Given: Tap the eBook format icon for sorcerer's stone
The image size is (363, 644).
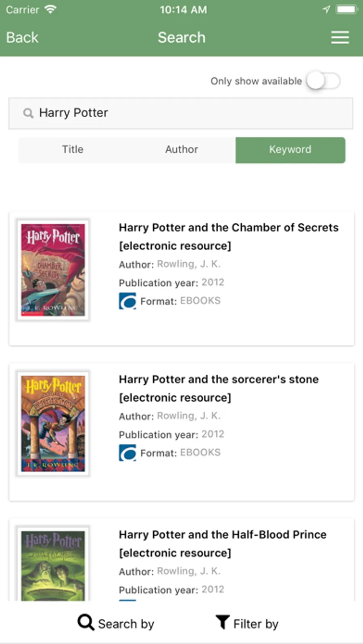Looking at the screenshot, I should coord(127,453).
